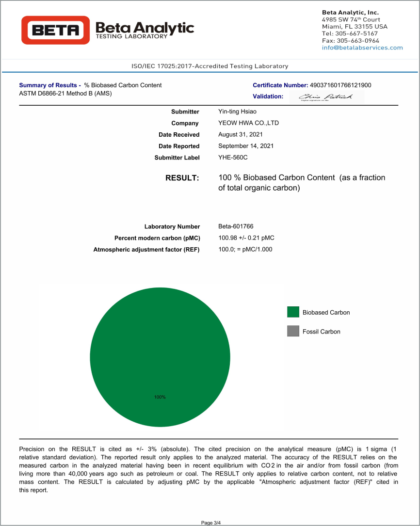Select the percent modern carbon value
420x526 pixels.
246,238
